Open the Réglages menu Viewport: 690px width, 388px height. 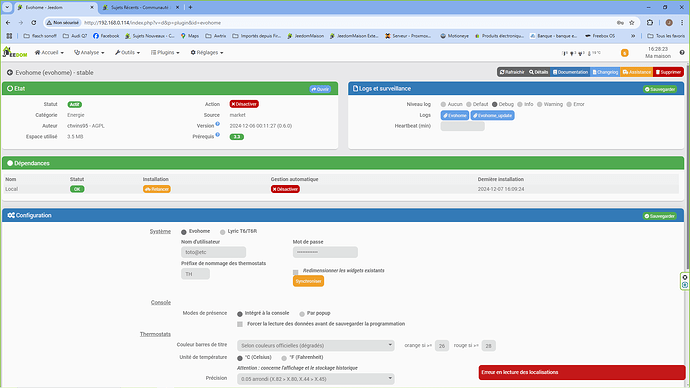point(207,52)
